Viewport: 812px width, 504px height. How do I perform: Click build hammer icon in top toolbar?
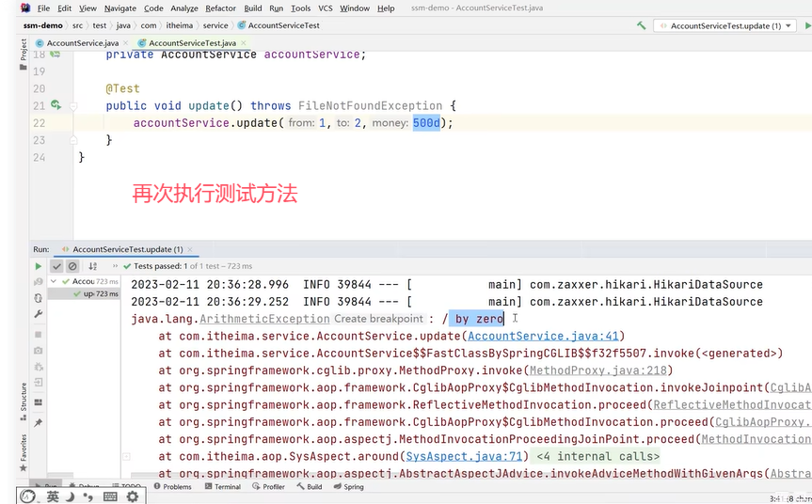click(x=641, y=25)
